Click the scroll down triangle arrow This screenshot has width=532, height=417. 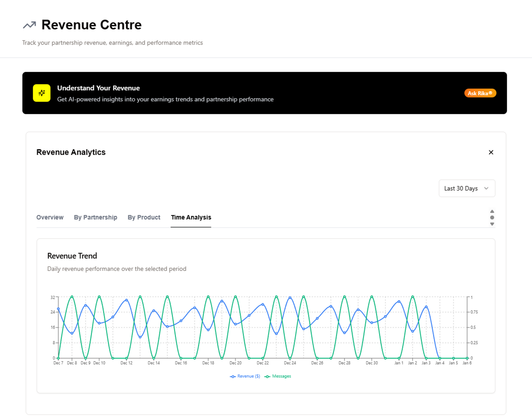point(492,224)
